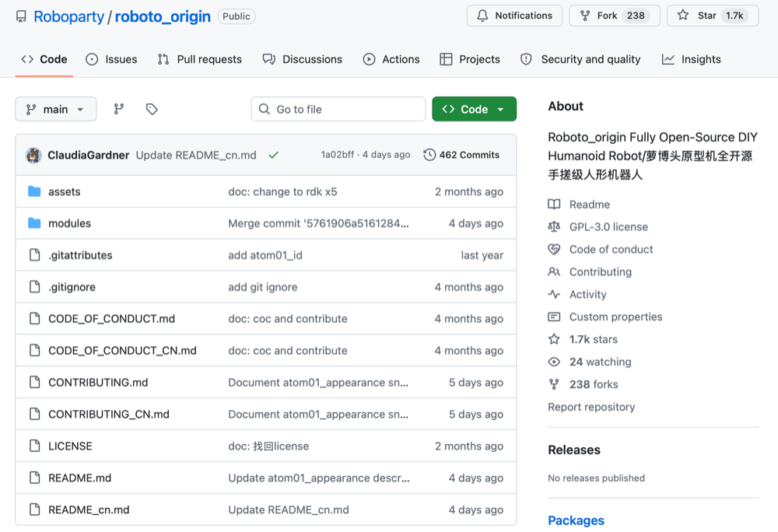Image resolution: width=778 pixels, height=532 pixels.
Task: Click the Notifications button
Action: point(514,16)
